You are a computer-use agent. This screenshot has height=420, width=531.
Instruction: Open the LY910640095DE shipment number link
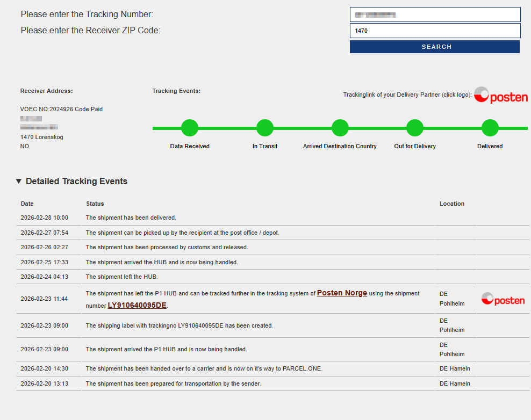click(137, 306)
